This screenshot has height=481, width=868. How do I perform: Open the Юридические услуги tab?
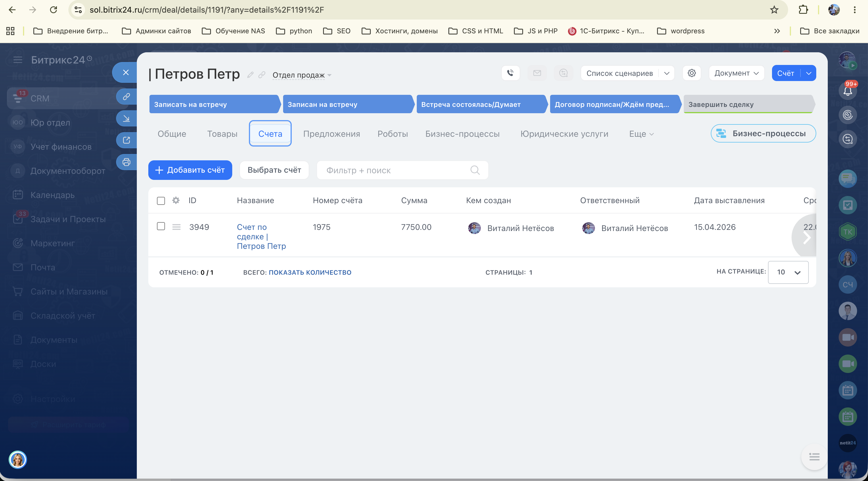click(x=564, y=134)
